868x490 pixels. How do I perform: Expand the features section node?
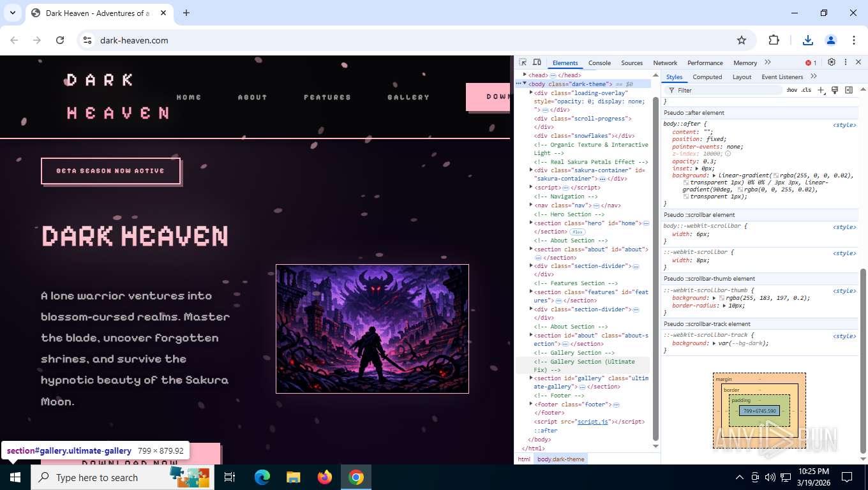[x=531, y=292]
